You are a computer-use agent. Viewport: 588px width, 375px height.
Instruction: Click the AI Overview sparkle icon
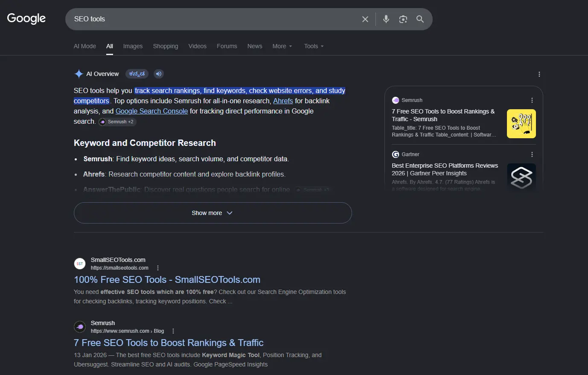tap(79, 74)
